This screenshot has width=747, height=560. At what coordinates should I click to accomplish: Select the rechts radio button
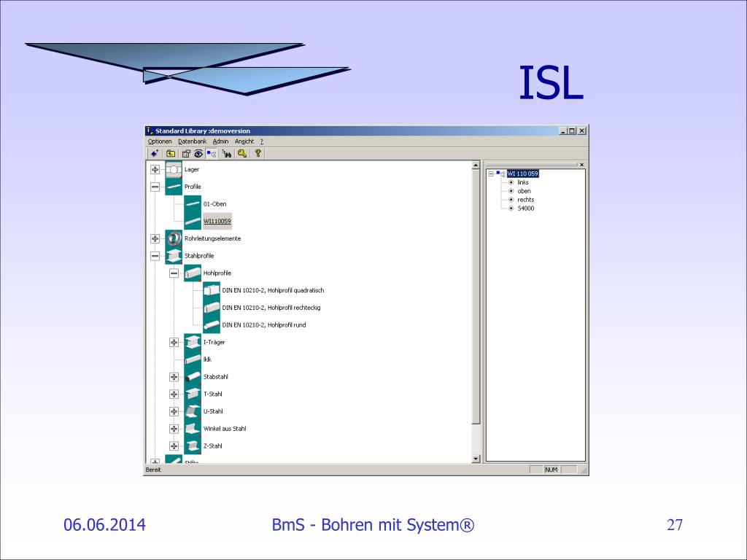click(x=511, y=200)
